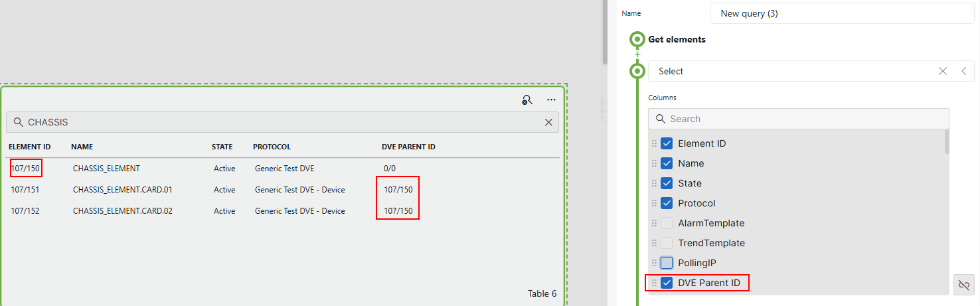Click the drag handle beside AlarmTemplate
980x306 pixels.
654,223
